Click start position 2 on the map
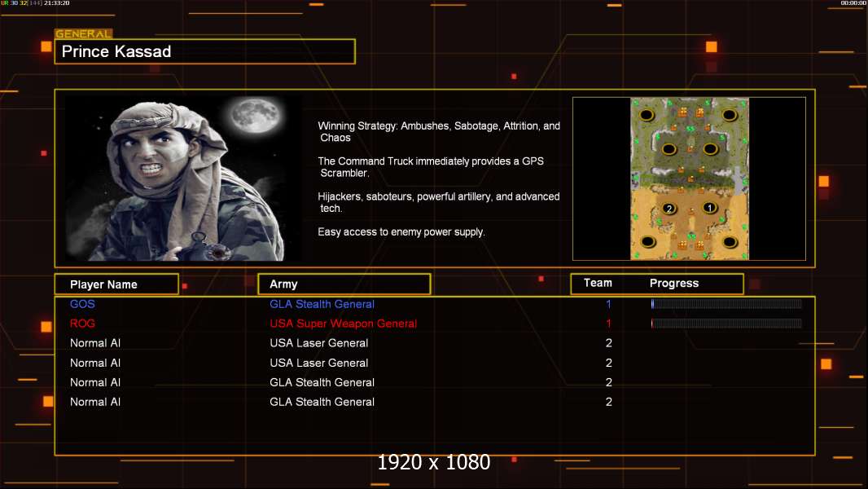868x489 pixels. (x=669, y=209)
